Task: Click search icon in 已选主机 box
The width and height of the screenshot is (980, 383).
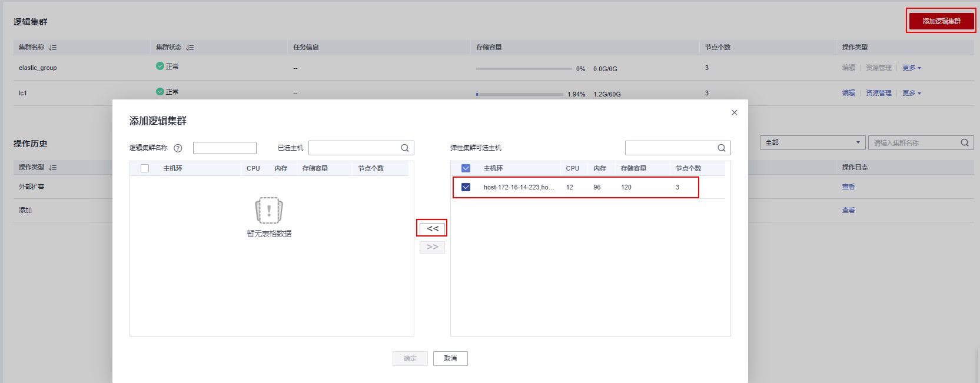Action: [405, 148]
